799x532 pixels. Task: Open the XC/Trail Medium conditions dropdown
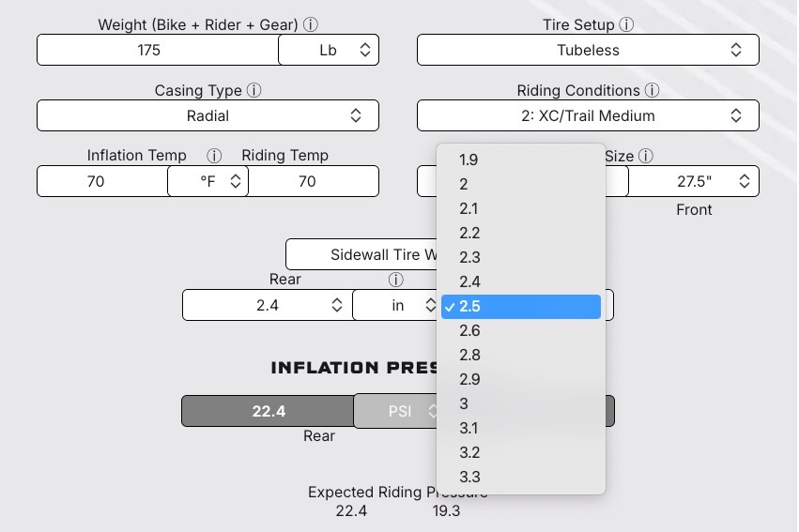click(x=588, y=116)
